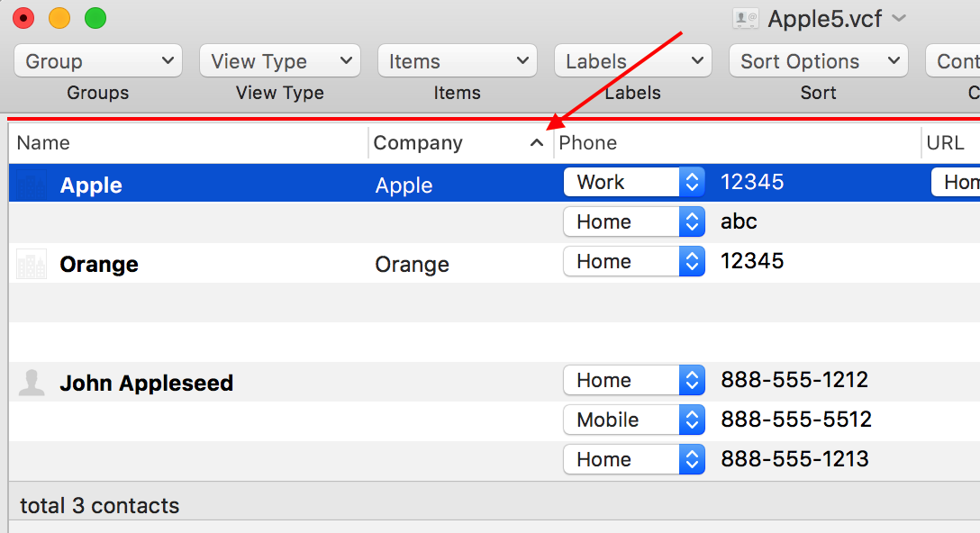Open the Labels dropdown menu

pyautogui.click(x=632, y=61)
